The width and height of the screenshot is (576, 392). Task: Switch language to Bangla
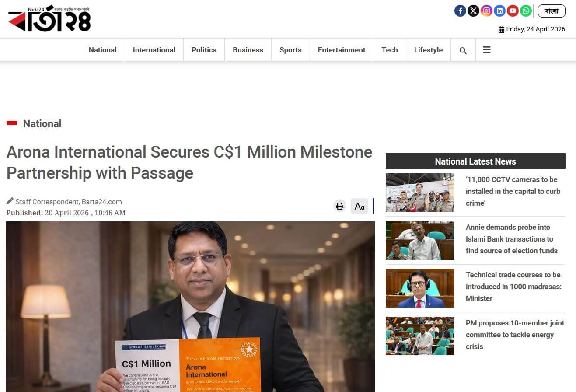pos(552,11)
